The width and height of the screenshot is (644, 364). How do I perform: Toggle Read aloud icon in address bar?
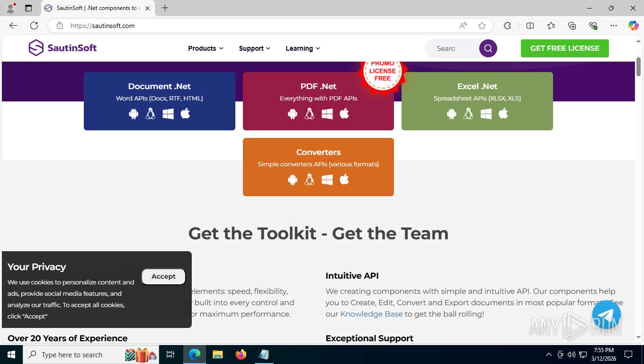463,26
